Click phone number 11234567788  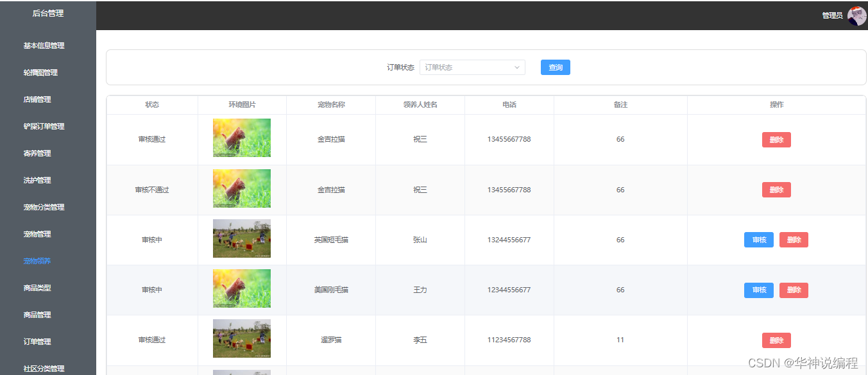(509, 340)
